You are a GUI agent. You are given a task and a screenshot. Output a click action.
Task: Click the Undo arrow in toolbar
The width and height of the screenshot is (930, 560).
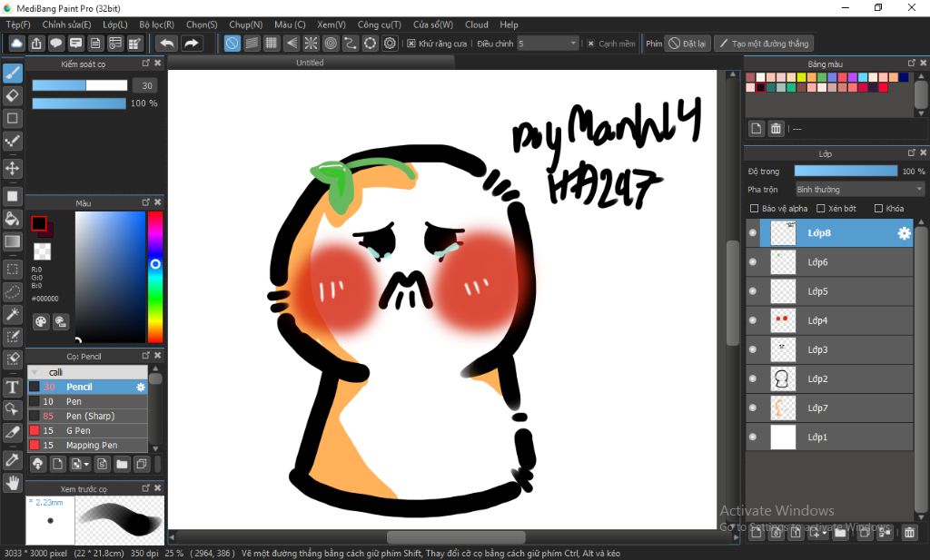point(168,44)
